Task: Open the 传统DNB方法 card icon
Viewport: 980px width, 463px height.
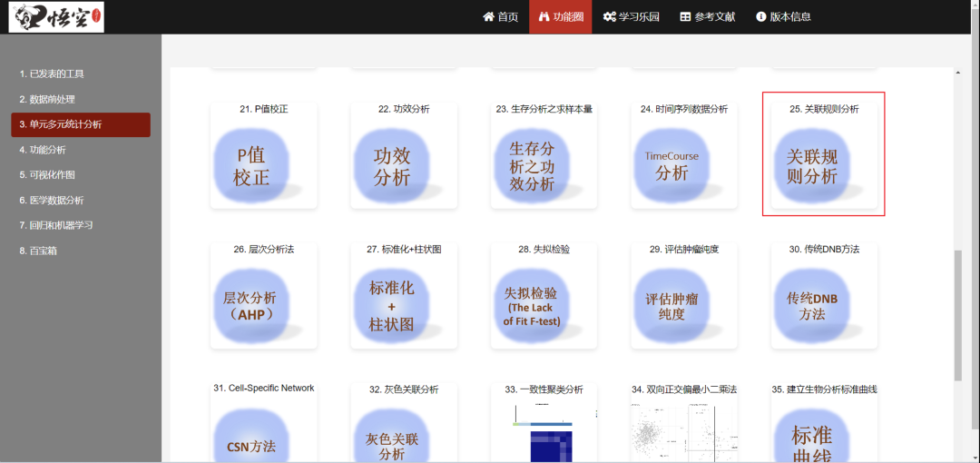Action: pos(812,307)
